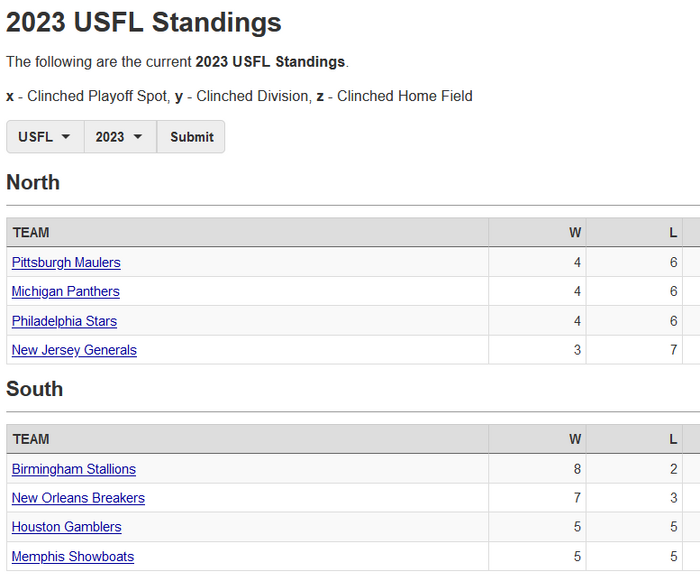The image size is (700, 581).
Task: Go to the Philadelphia Stars page
Action: [64, 321]
